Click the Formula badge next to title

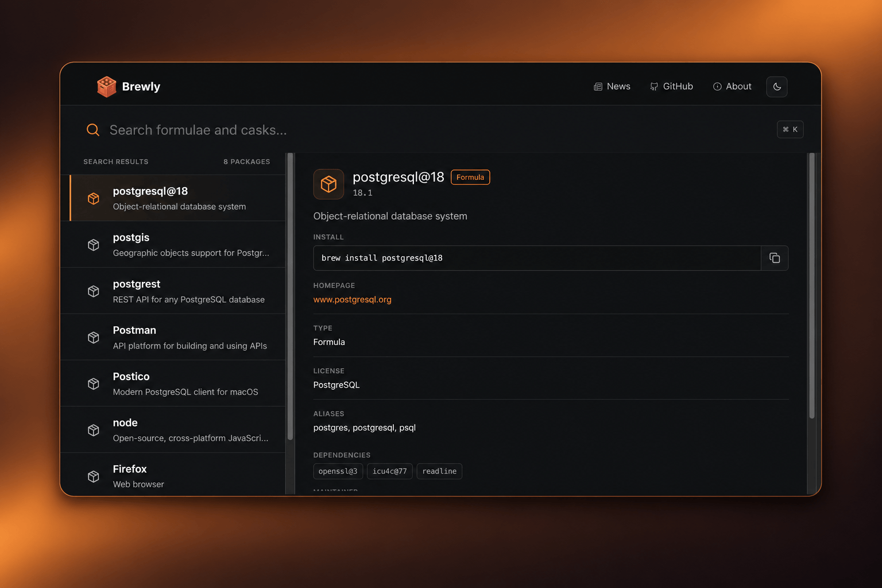pyautogui.click(x=470, y=177)
